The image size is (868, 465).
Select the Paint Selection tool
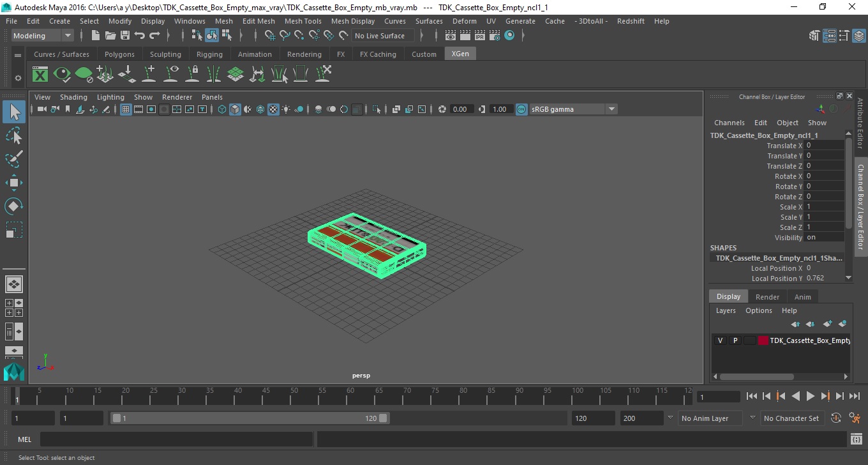tap(14, 159)
